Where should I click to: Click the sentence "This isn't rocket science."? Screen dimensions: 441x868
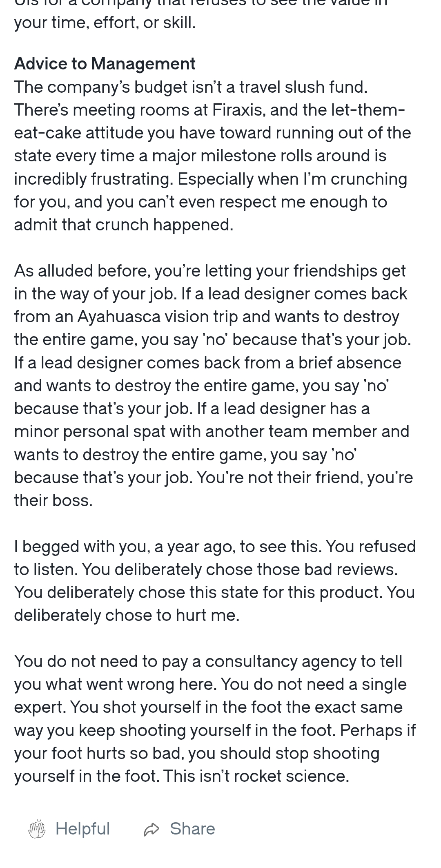(256, 776)
